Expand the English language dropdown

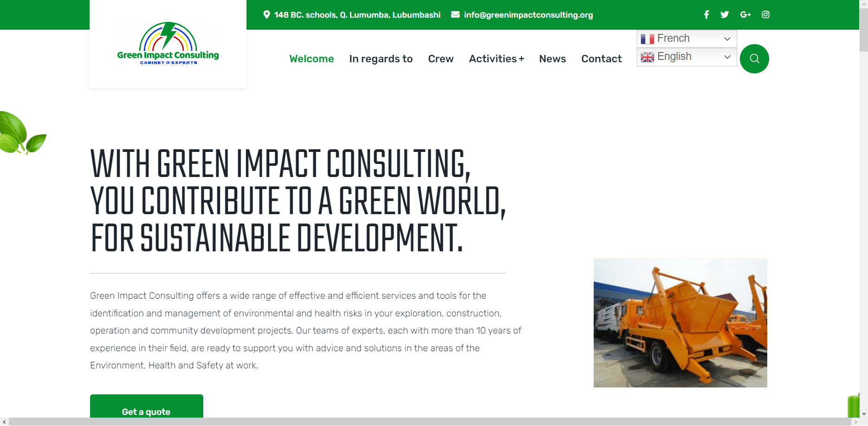[x=687, y=57]
